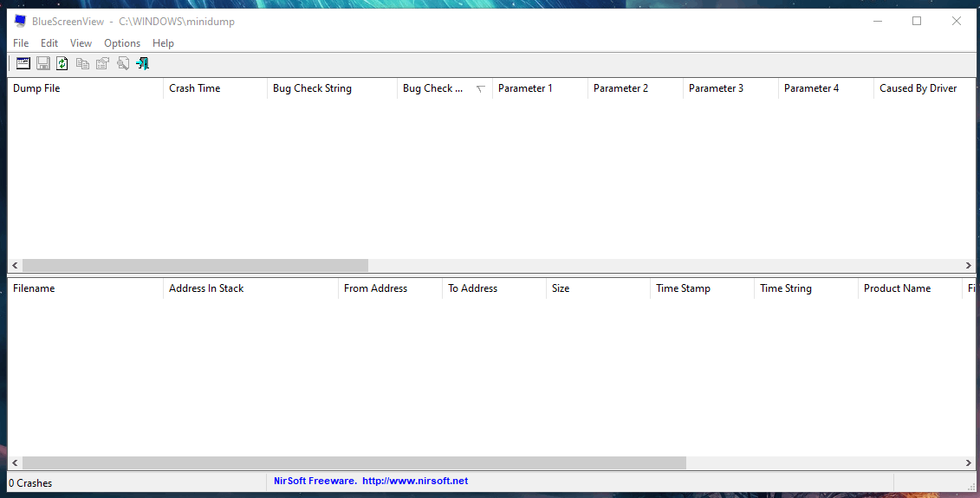This screenshot has width=980, height=498.
Task: Open the Help menu
Action: [x=163, y=43]
